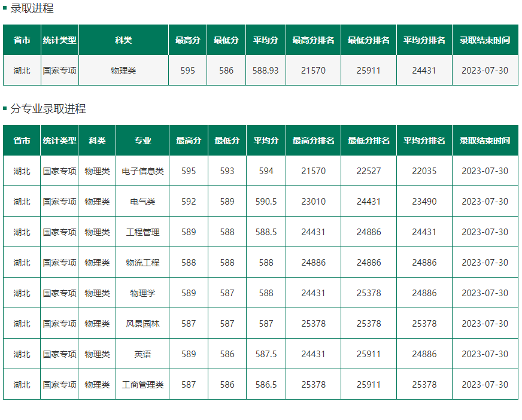Image resolution: width=522 pixels, height=420 pixels.
Task: Click lowest rank '24886' in 工程管理 row
Action: (369, 232)
